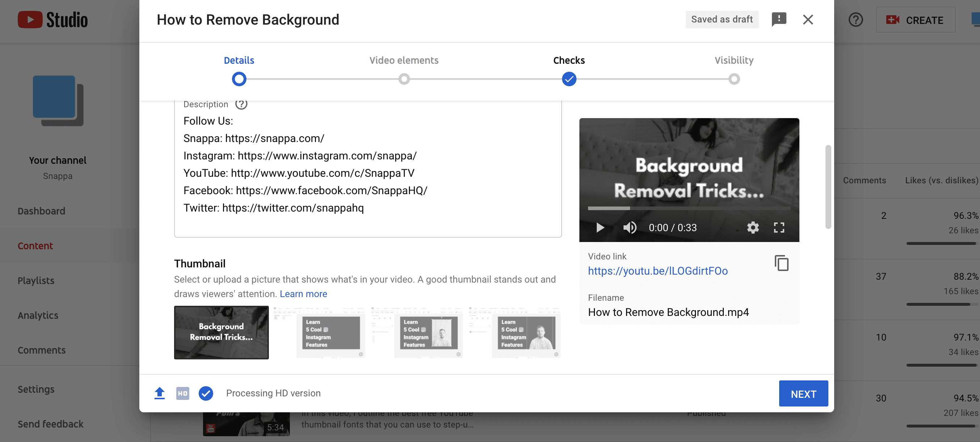Click the upload arrow status icon

159,393
